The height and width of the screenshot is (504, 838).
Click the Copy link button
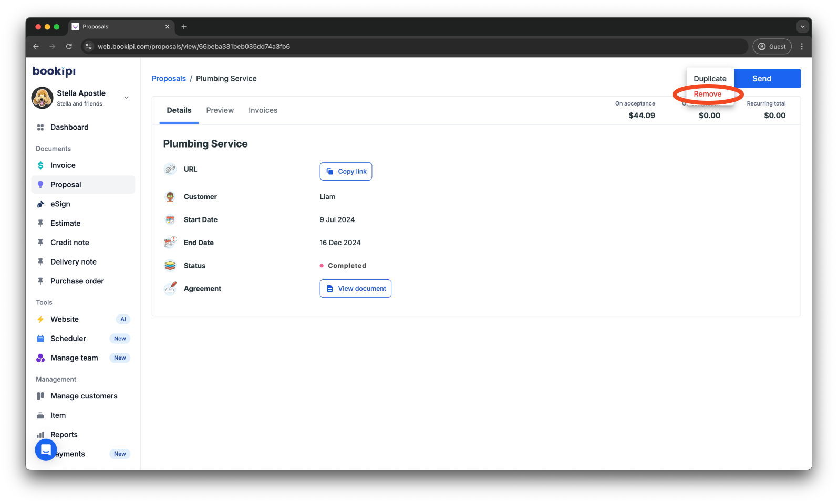pos(346,172)
